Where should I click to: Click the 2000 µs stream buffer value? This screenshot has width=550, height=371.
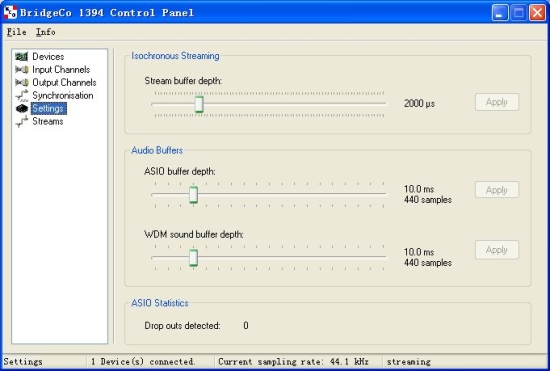click(x=419, y=103)
